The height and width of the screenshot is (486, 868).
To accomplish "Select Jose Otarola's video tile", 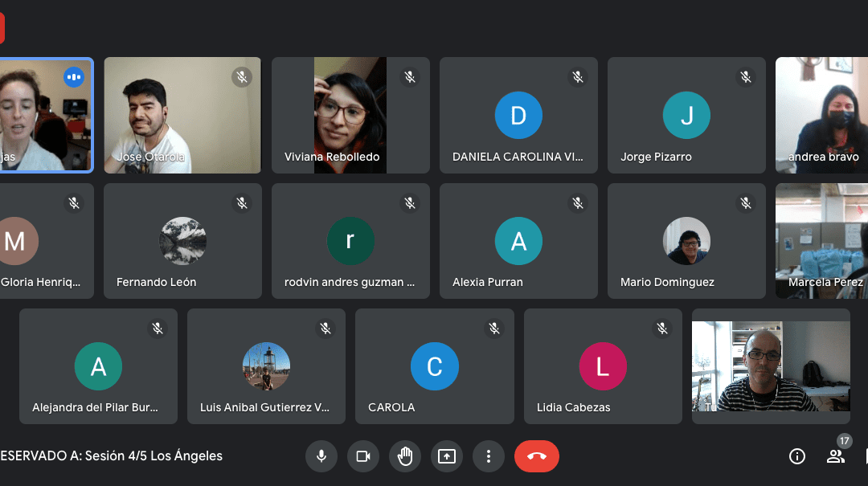I will pos(182,115).
